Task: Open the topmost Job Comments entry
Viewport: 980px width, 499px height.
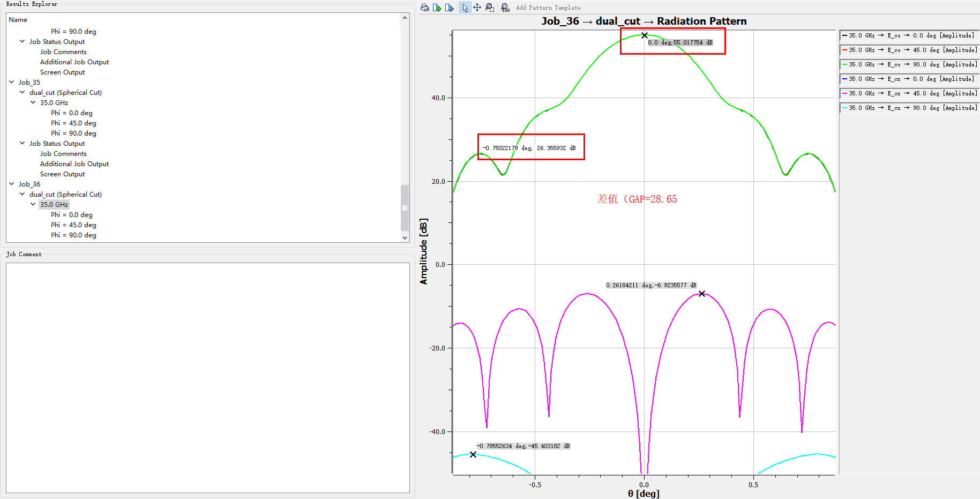Action: pos(63,51)
